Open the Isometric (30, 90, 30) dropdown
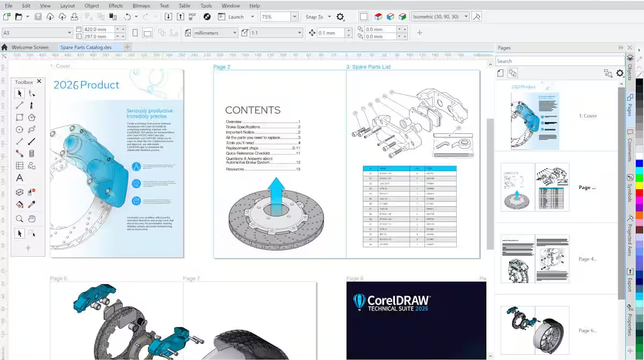 (466, 17)
